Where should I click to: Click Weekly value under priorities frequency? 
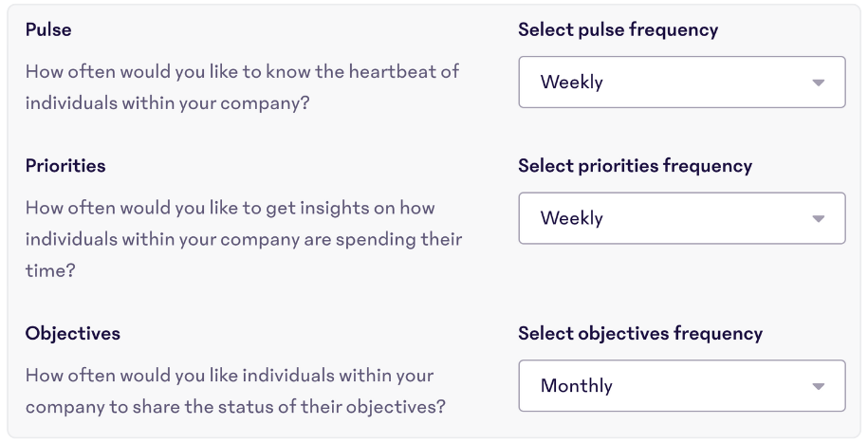[572, 218]
